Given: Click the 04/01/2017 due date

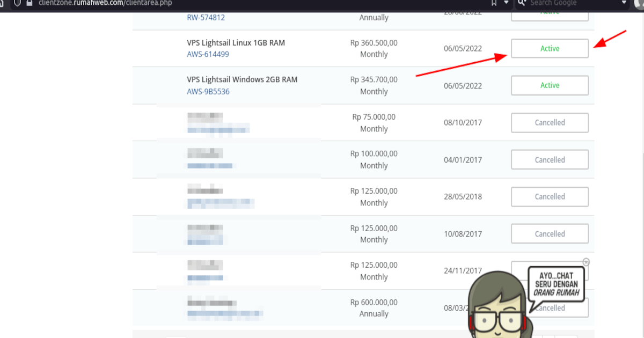Looking at the screenshot, I should tap(463, 159).
